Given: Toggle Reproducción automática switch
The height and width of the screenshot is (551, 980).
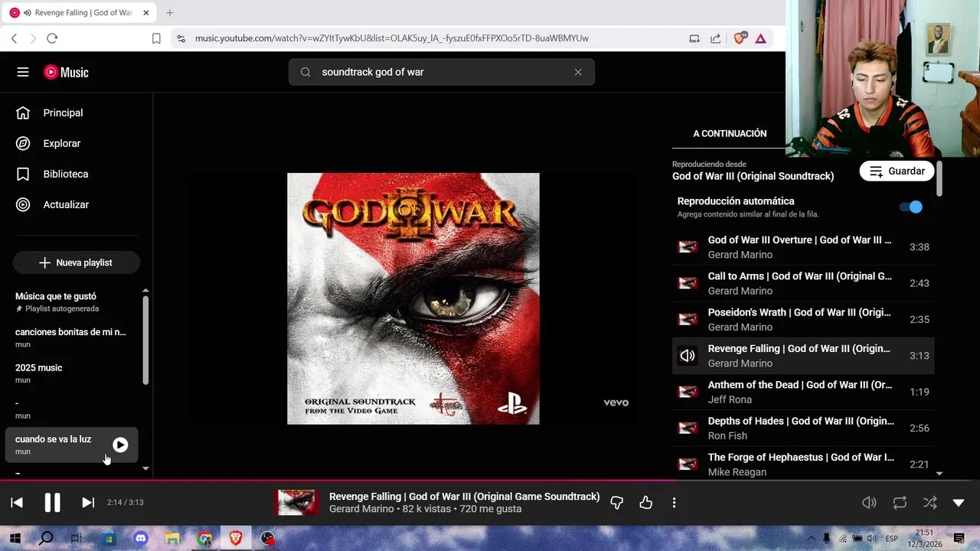Looking at the screenshot, I should 911,207.
